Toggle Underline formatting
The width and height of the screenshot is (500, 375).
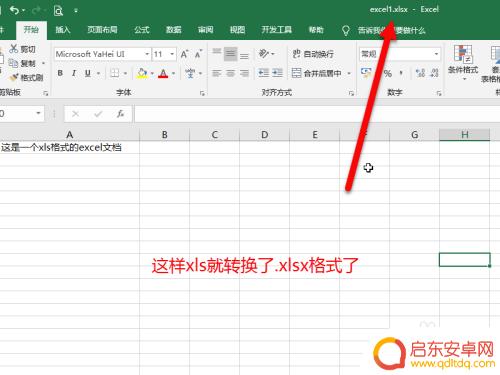click(x=88, y=73)
